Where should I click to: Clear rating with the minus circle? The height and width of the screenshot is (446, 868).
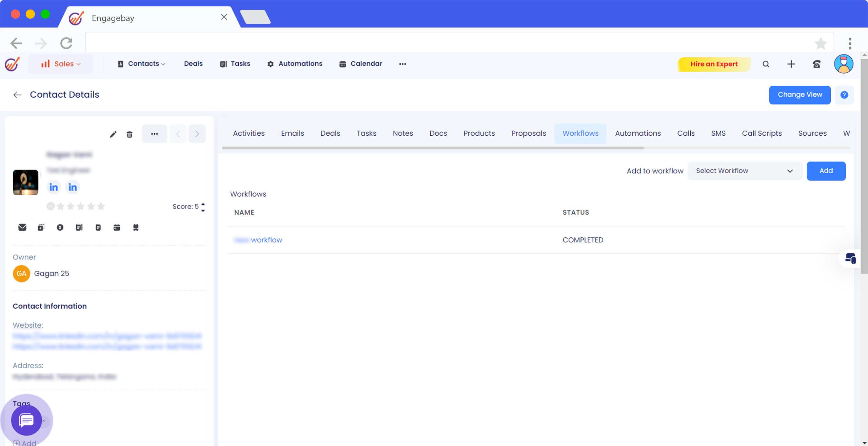click(51, 206)
